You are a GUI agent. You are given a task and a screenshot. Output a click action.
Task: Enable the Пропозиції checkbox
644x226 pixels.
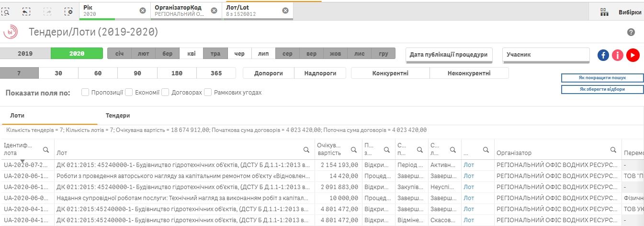(x=85, y=92)
